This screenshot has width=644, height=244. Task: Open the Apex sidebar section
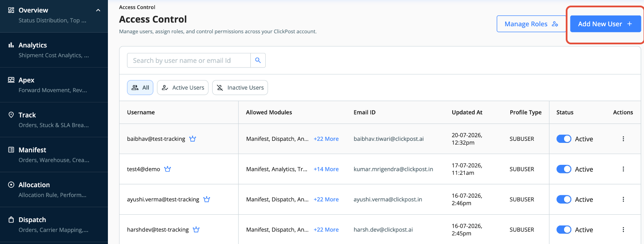(54, 85)
